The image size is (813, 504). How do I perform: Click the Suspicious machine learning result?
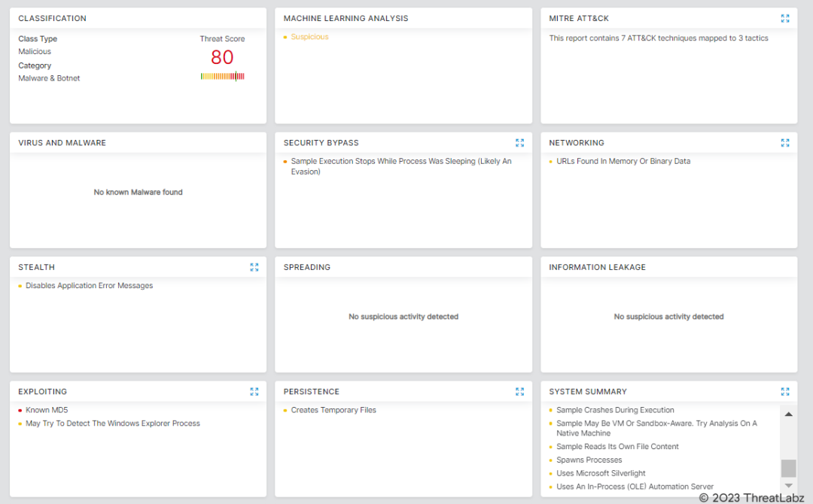[x=309, y=37]
